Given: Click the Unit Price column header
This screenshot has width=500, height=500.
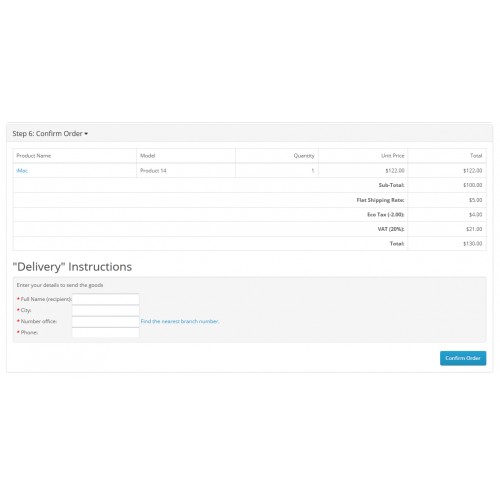Looking at the screenshot, I should point(393,156).
